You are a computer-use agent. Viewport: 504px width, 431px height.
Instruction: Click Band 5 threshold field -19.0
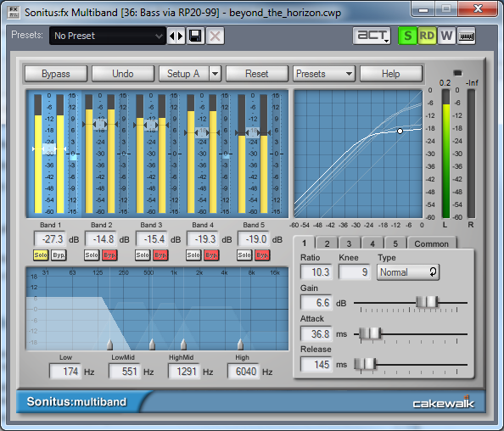click(x=254, y=239)
